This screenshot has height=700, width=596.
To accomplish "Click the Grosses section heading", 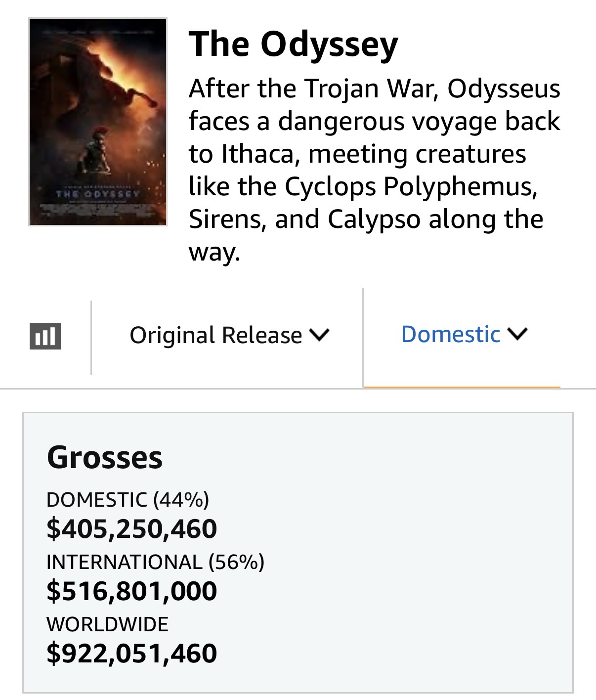I will pos(105,457).
